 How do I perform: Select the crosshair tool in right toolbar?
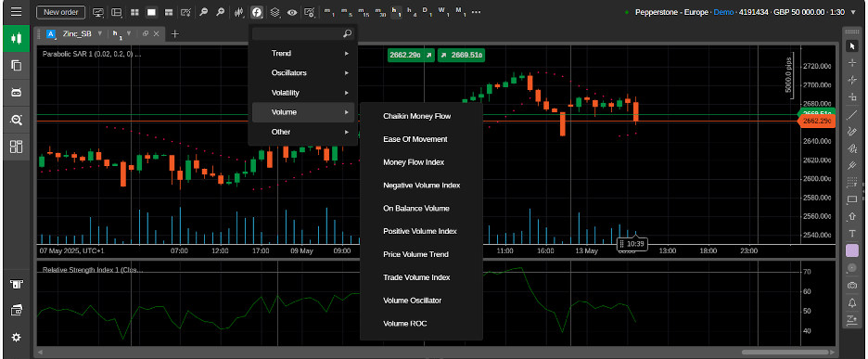[x=852, y=63]
